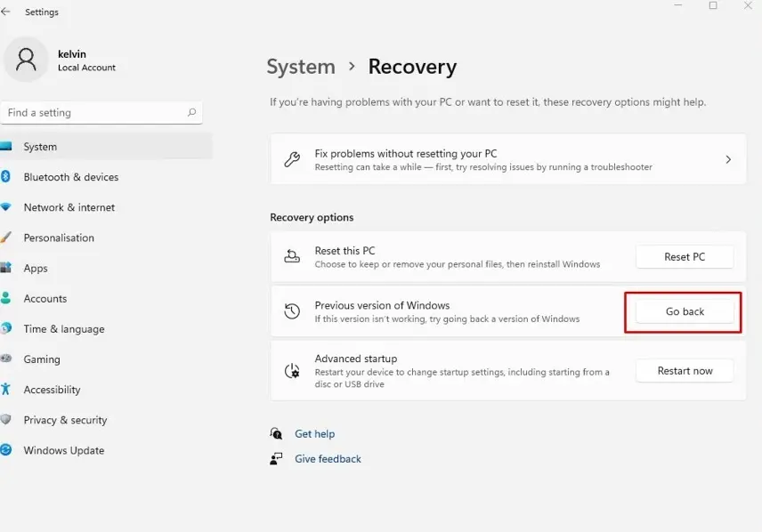Click the Reset this PC icon

[x=292, y=256]
